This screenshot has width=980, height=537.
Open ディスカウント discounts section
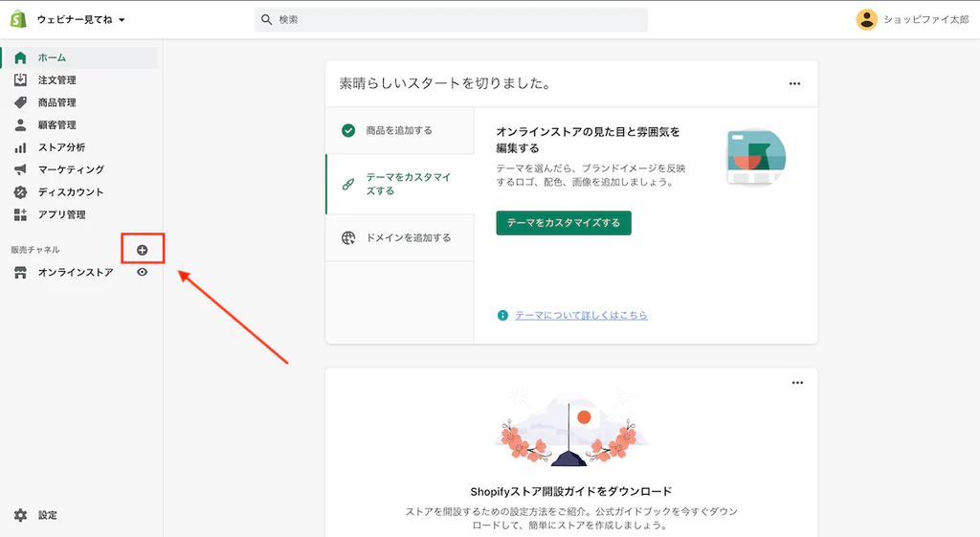pos(71,192)
